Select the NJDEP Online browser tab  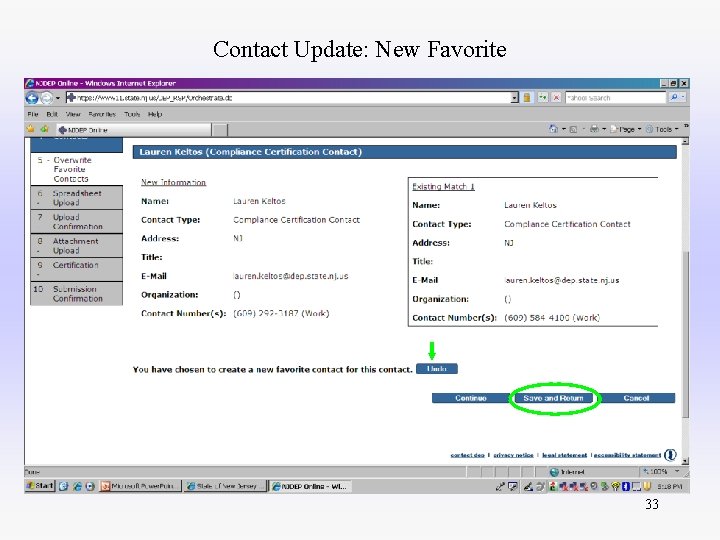pos(134,130)
